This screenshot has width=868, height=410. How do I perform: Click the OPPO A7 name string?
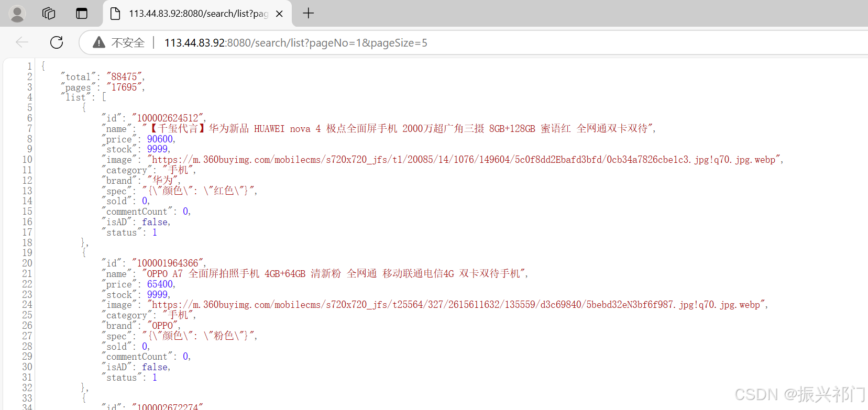point(334,274)
